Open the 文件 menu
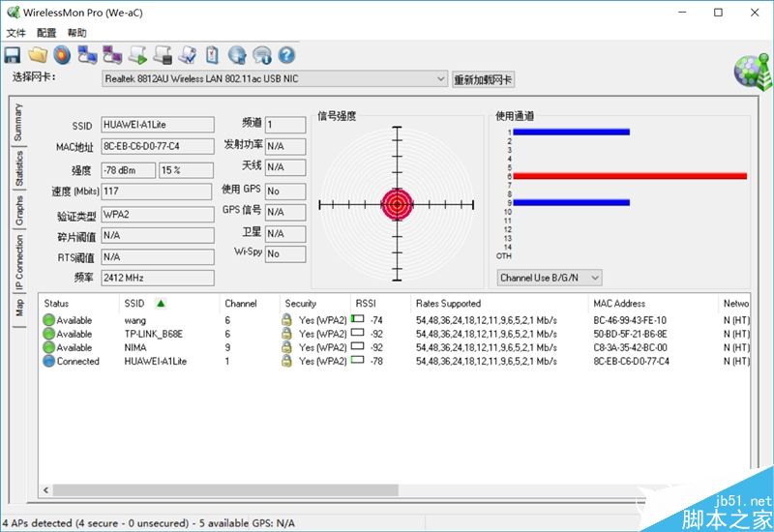Viewport: 774px width, 532px height. [x=15, y=33]
